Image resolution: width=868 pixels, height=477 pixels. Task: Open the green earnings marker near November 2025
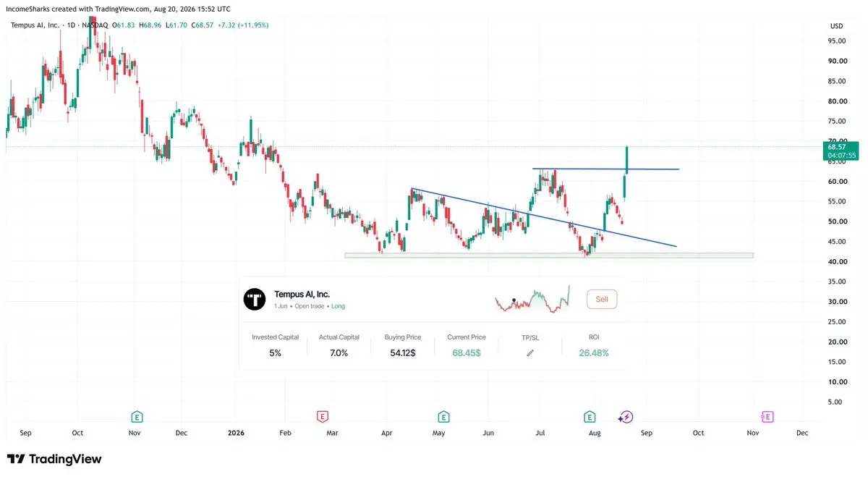coord(135,416)
